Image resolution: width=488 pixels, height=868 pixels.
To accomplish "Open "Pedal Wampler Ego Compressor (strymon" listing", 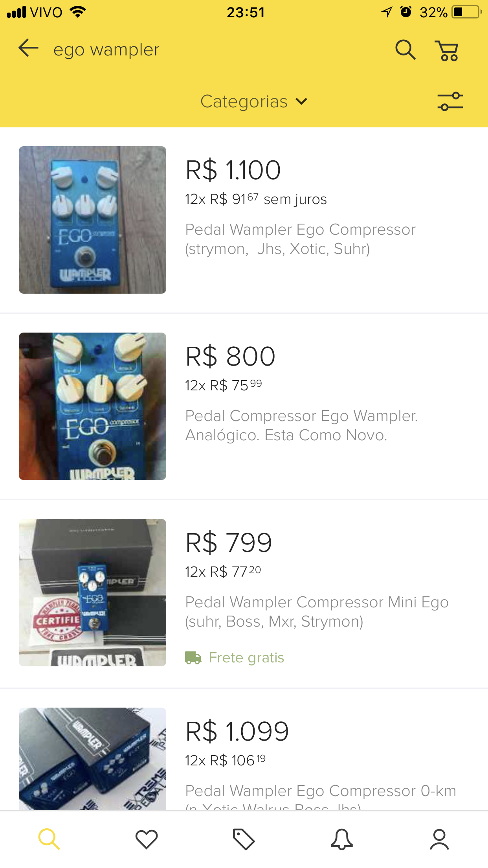I will (x=300, y=239).
